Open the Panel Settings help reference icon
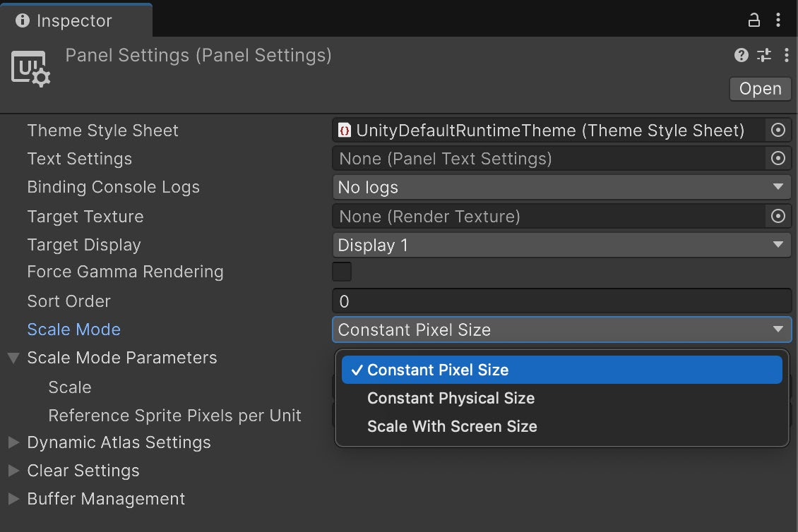Image resolution: width=798 pixels, height=532 pixels. click(x=741, y=55)
